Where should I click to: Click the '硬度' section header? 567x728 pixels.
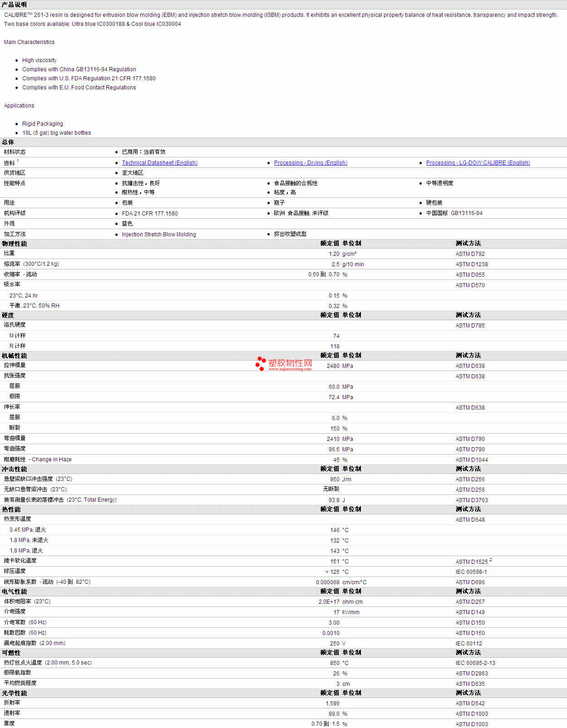pos(8,315)
